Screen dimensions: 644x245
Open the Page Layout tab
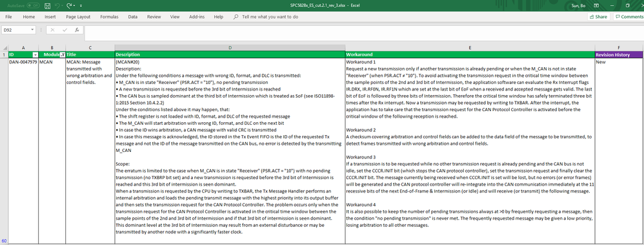[x=78, y=17]
